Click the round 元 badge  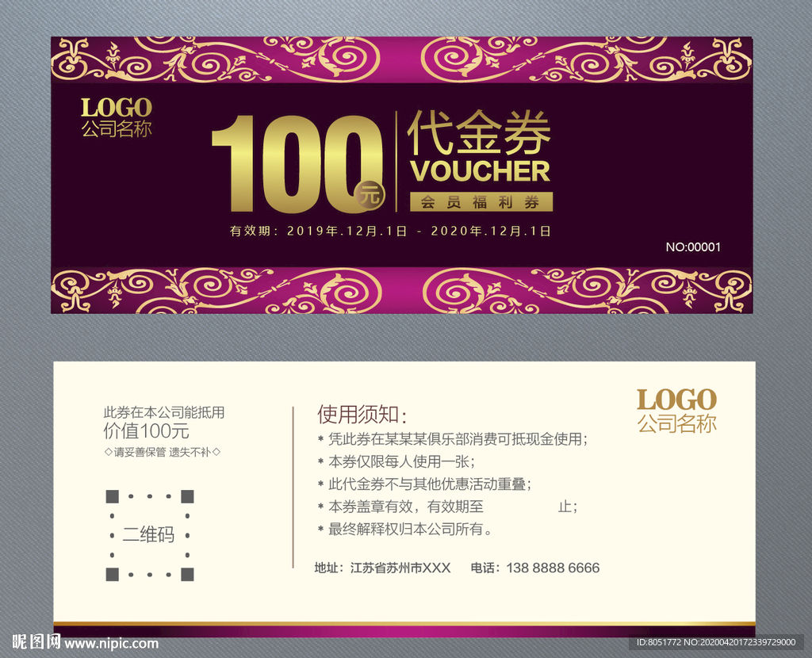coord(370,195)
